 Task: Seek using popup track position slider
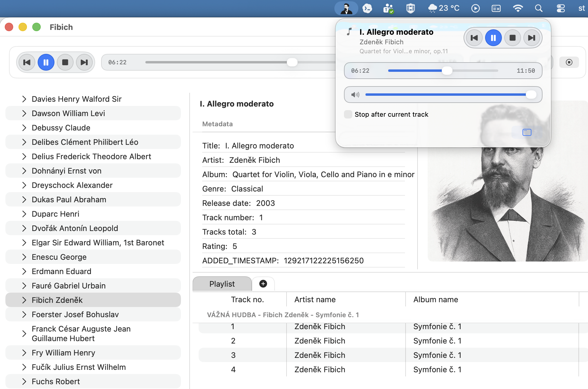tap(443, 71)
